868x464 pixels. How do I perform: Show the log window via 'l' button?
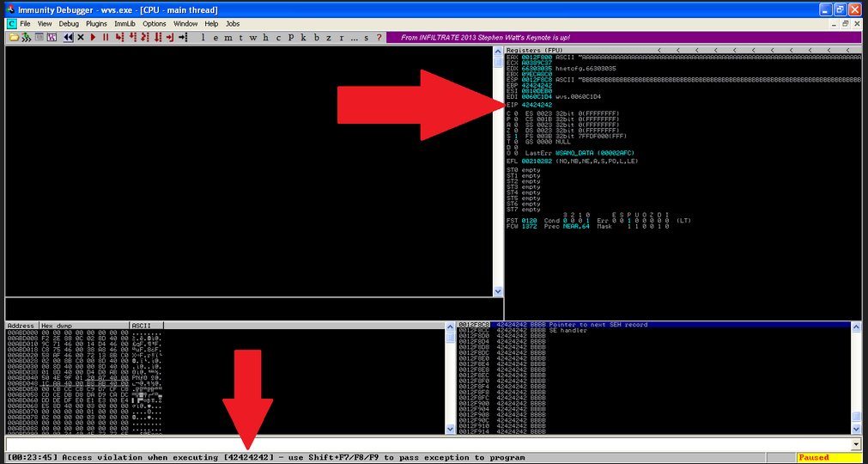point(203,38)
